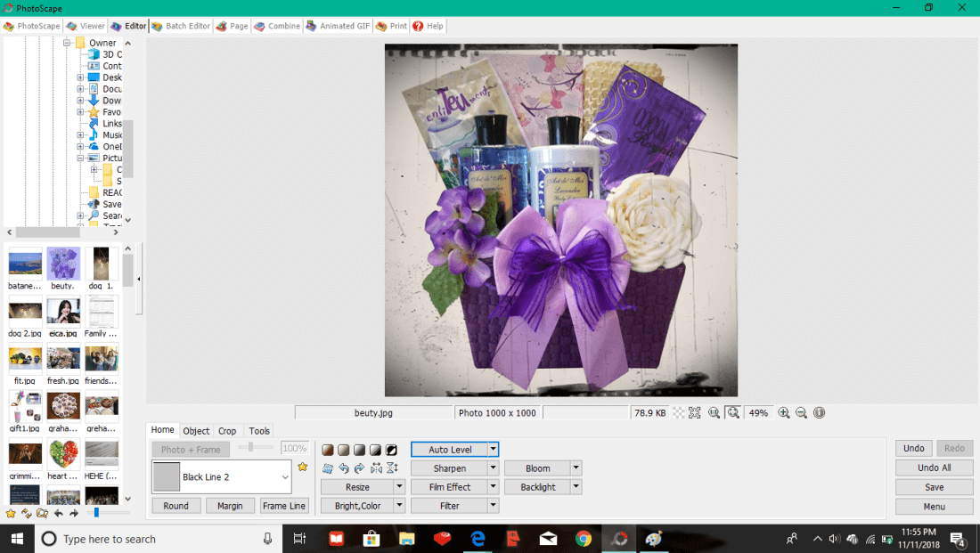980x553 pixels.
Task: Show photo at 1:1 actual size
Action: pyautogui.click(x=714, y=413)
